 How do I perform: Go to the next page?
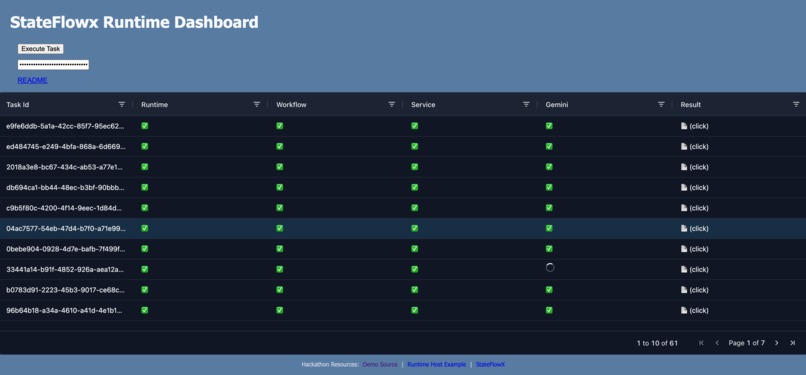(777, 343)
